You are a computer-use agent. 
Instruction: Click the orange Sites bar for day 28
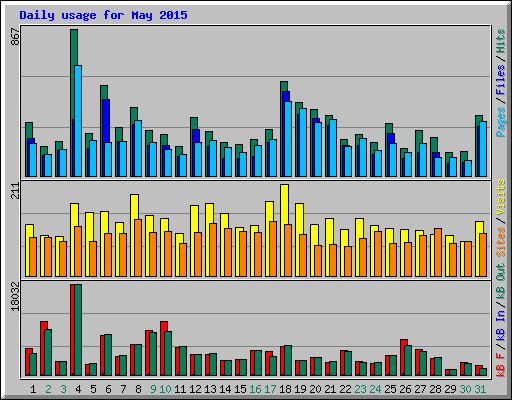[x=438, y=252]
